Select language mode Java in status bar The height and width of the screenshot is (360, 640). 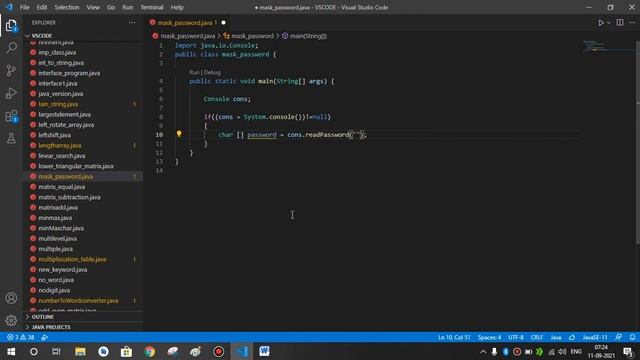tap(556, 338)
